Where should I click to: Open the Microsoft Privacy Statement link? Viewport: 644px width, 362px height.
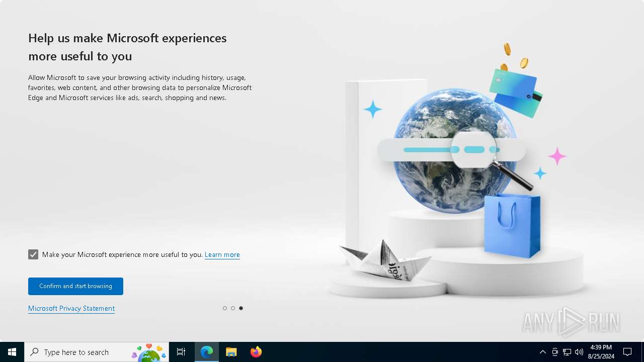(71, 308)
